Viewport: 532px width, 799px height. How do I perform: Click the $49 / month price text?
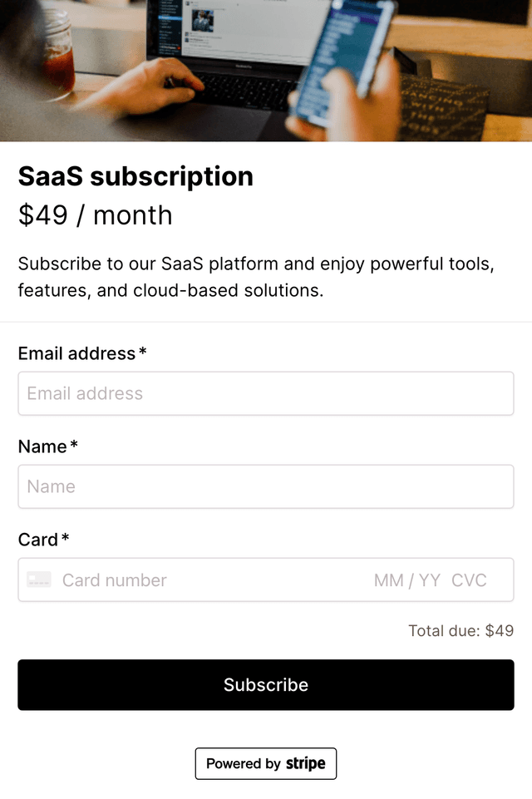[x=95, y=215]
